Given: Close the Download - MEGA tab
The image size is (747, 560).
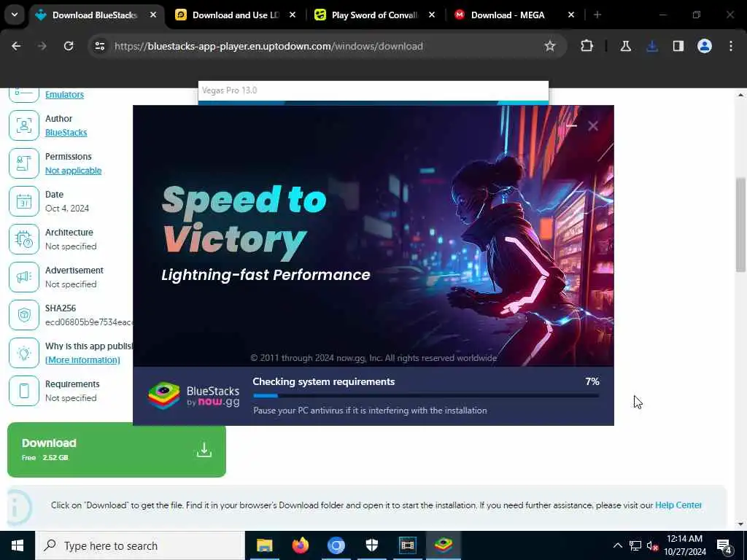Looking at the screenshot, I should click(571, 15).
